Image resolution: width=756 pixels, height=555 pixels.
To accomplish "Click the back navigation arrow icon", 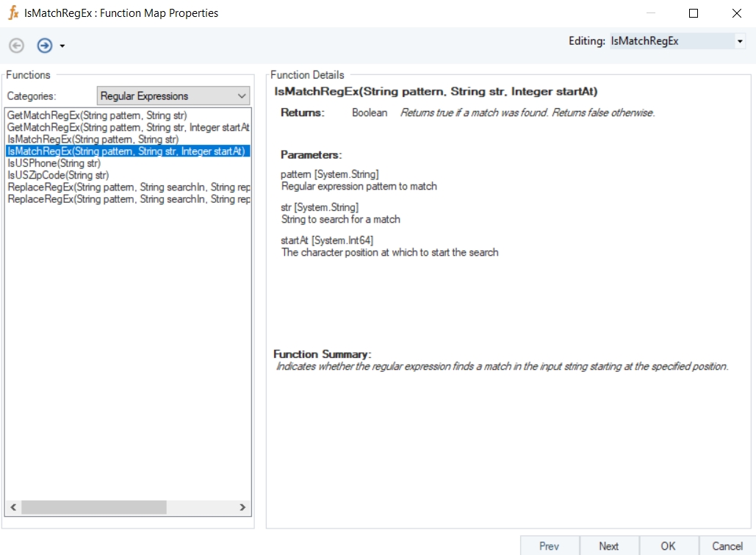I will point(16,46).
